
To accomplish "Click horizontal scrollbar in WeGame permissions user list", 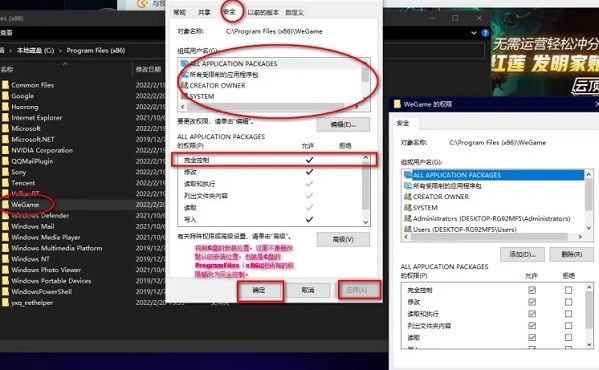I will click(x=489, y=237).
